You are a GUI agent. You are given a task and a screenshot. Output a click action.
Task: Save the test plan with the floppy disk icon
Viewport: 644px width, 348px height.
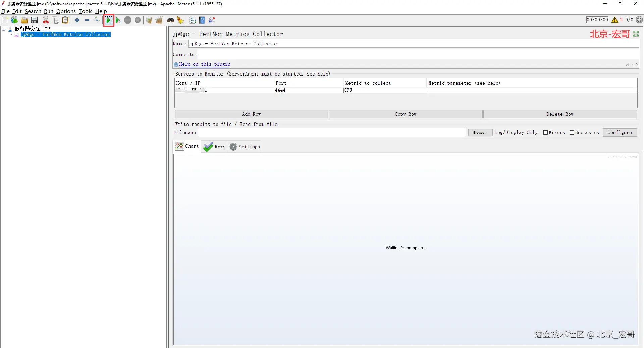34,20
